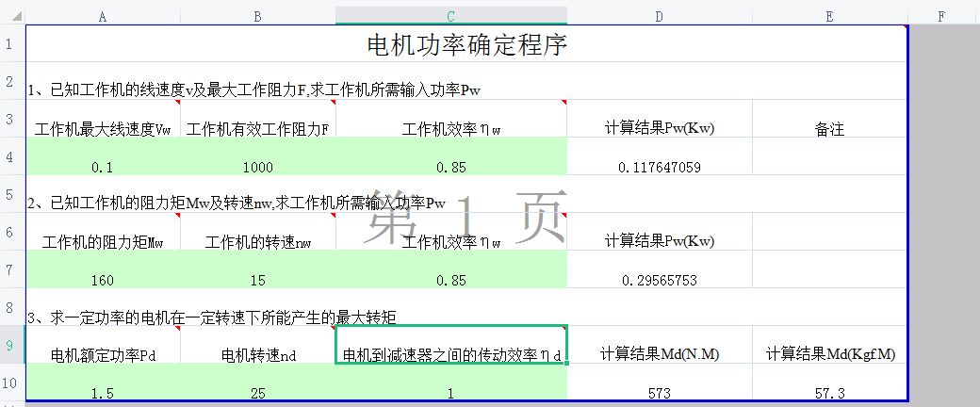The width and height of the screenshot is (980, 407).
Task: Click the row 5 text beginning 2、已知工作机的阻力矩Mw
Action: click(237, 203)
